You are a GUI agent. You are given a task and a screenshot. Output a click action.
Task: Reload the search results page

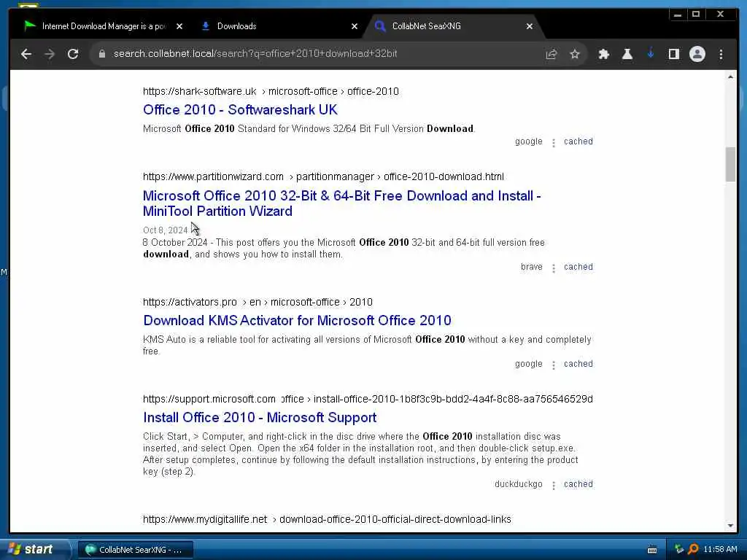[x=73, y=54]
